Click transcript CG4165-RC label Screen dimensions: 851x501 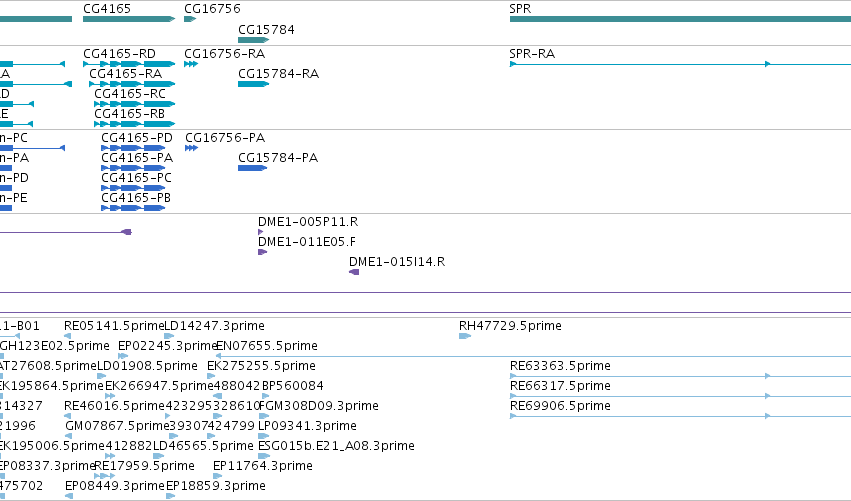pos(130,94)
